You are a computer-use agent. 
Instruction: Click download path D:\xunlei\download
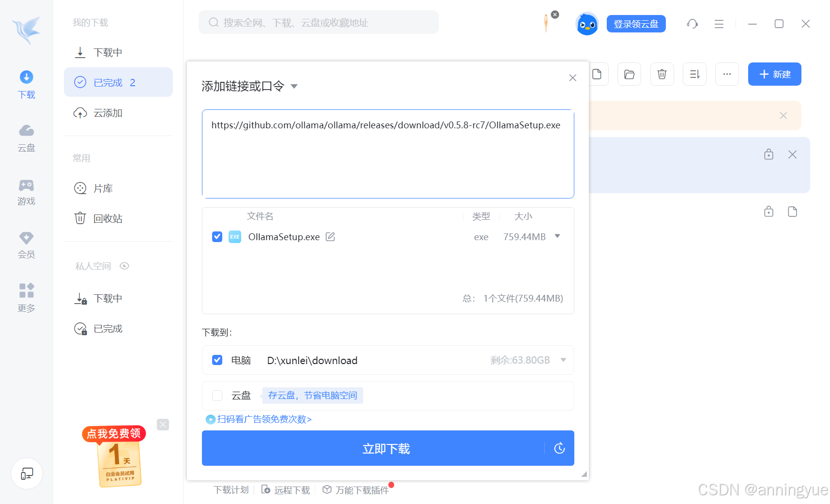click(312, 361)
